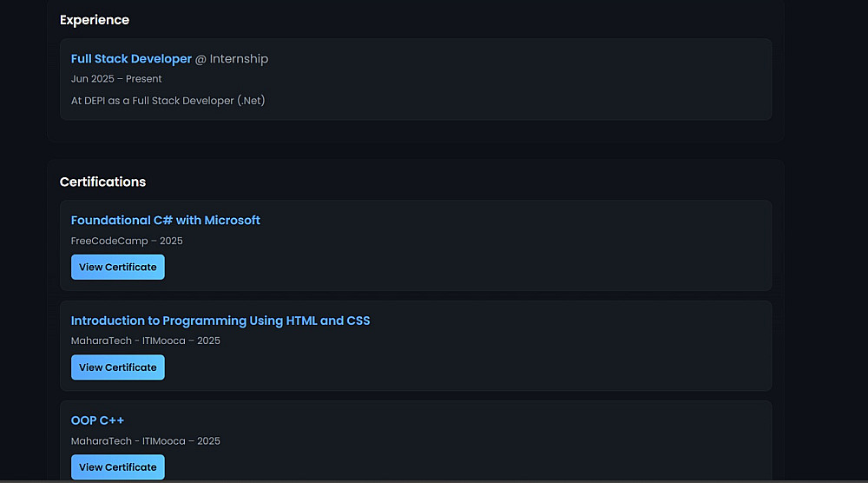Click MaharaTech issuer text under HTML and CSS

pyautogui.click(x=145, y=341)
